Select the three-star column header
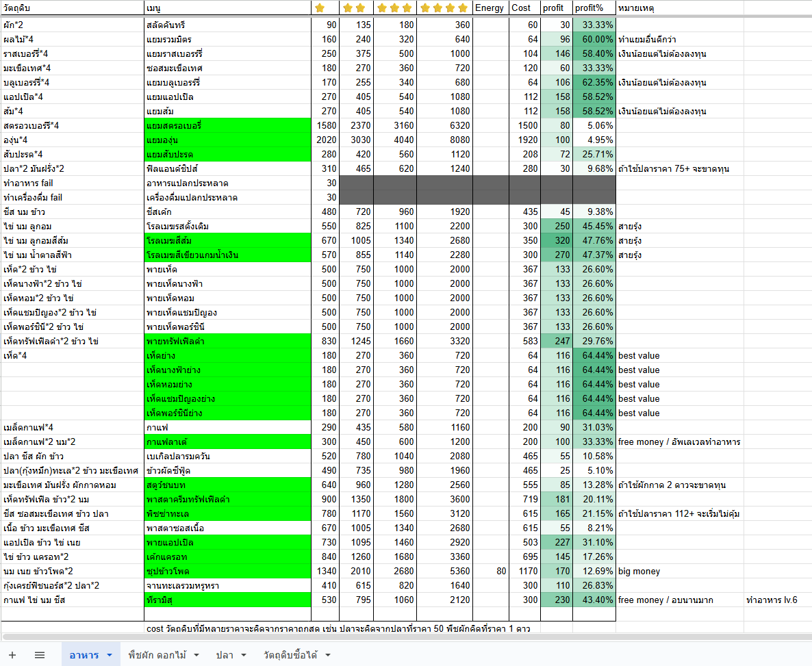Screen dimensions: 812x666 coord(394,8)
